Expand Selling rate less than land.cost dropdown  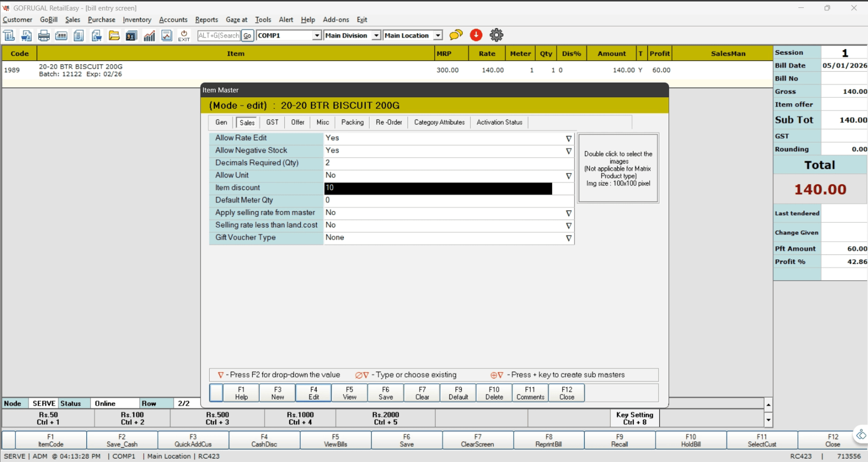pos(569,225)
